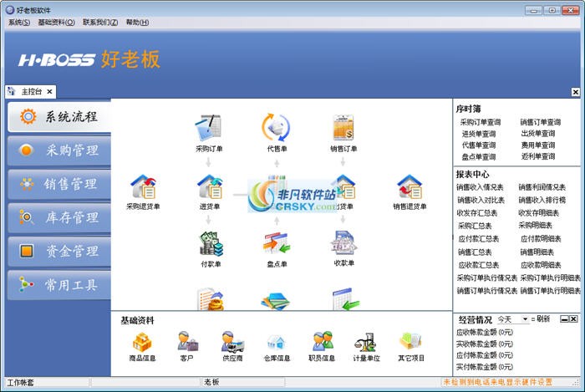Close the 经营情况 panel
585x392 pixels.
click(573, 319)
